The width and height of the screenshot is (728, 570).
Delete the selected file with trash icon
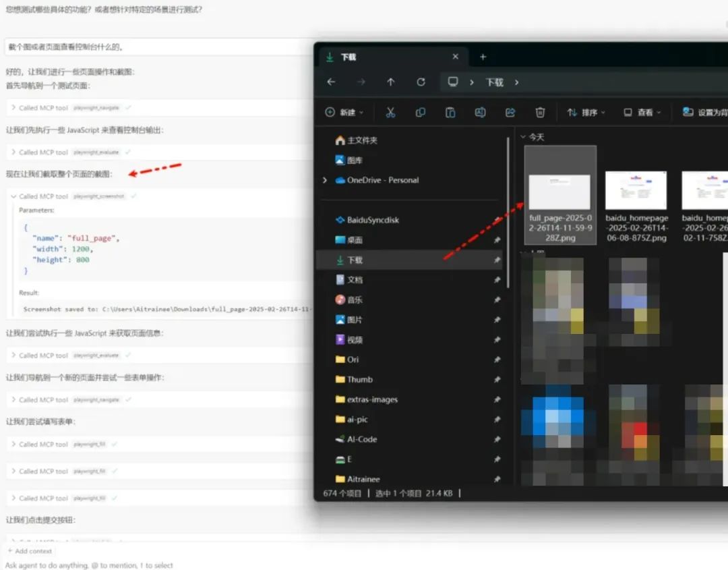click(x=540, y=112)
